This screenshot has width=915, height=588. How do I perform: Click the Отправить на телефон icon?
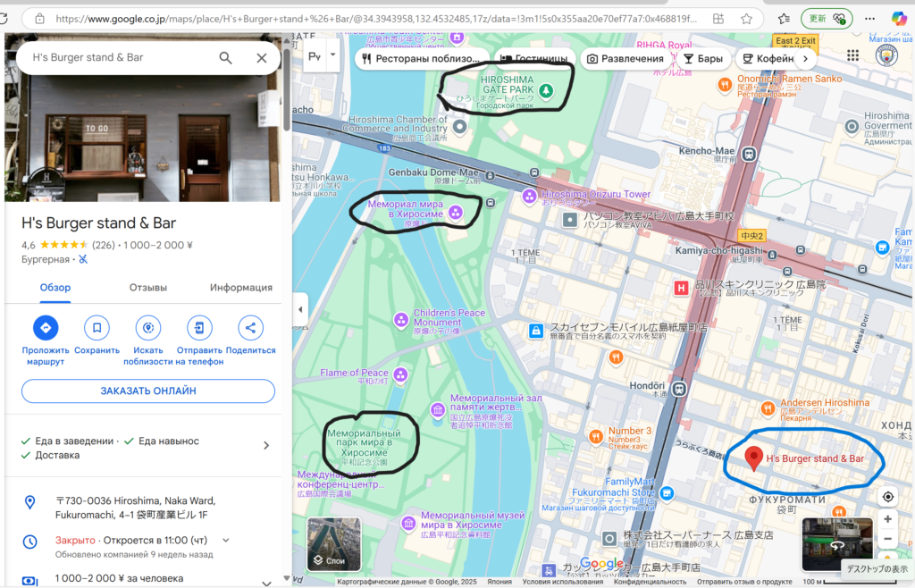click(x=199, y=328)
